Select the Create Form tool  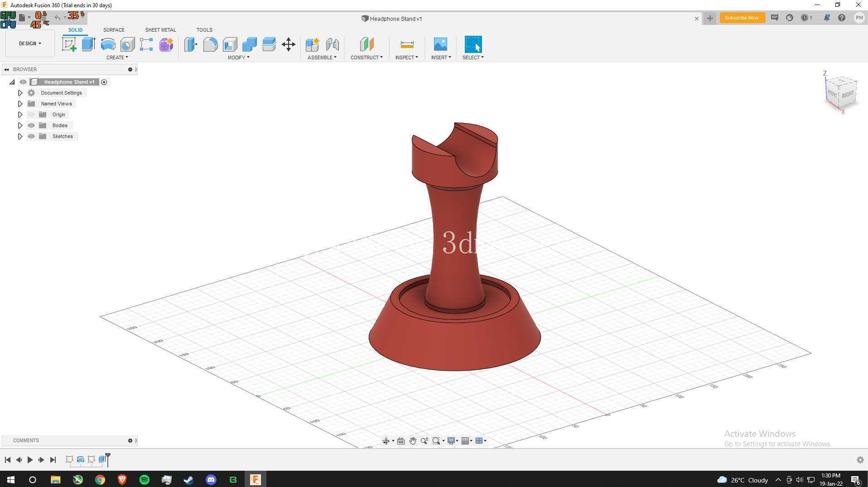pyautogui.click(x=166, y=44)
